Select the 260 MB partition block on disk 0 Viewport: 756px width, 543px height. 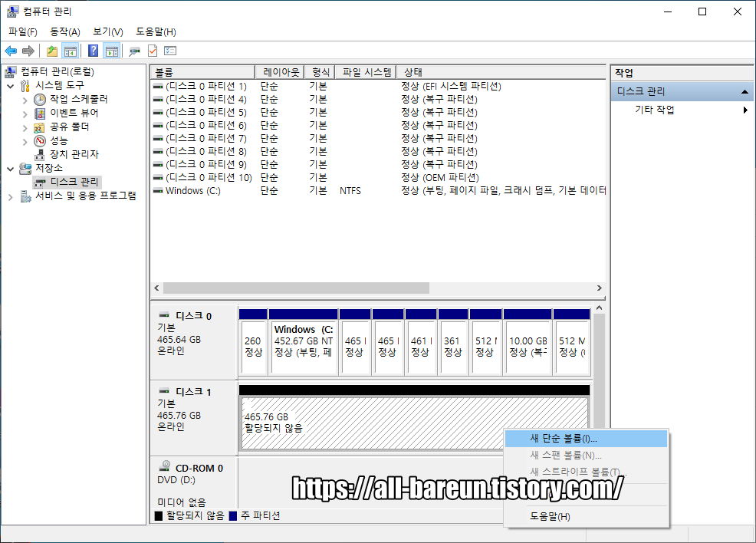pos(253,342)
